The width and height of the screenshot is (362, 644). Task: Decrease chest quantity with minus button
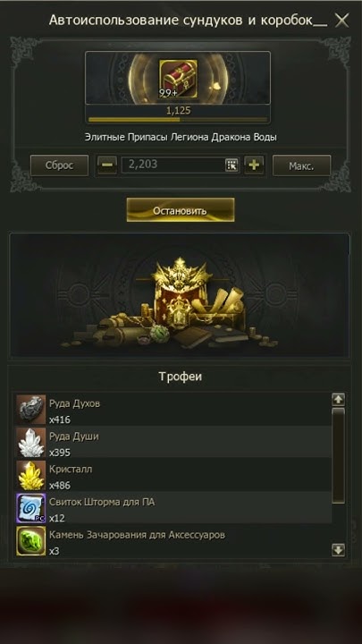(107, 165)
